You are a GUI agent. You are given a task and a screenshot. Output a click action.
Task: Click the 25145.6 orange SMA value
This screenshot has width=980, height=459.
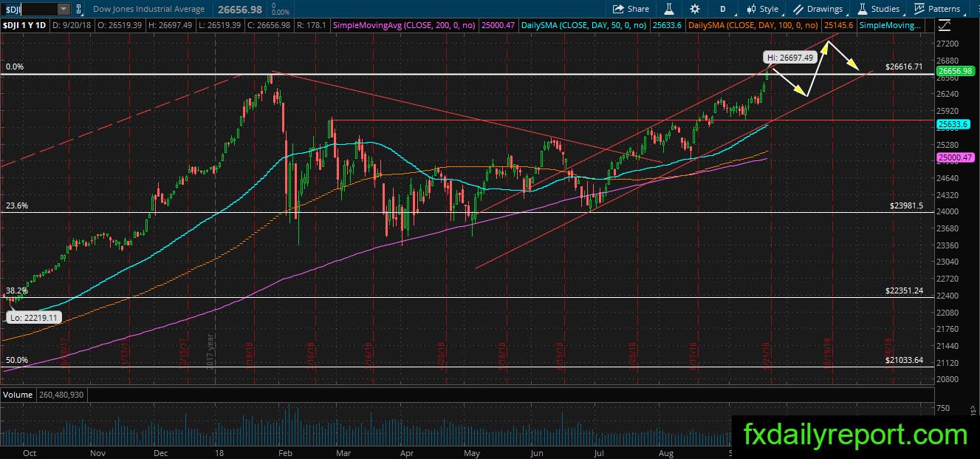[839, 25]
